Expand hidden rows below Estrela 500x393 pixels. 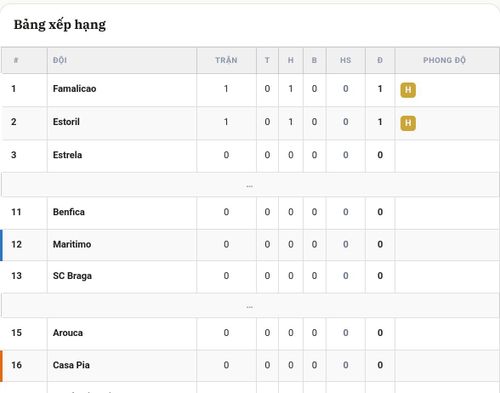(x=250, y=185)
